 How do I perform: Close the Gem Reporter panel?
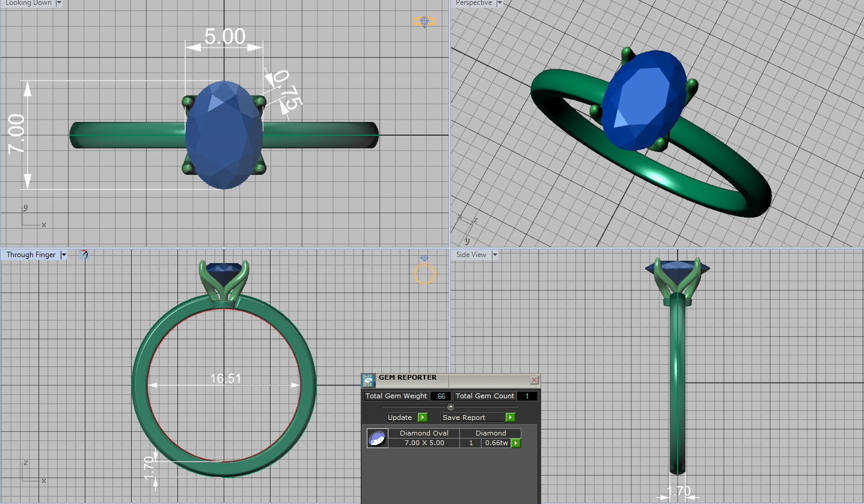click(x=534, y=380)
